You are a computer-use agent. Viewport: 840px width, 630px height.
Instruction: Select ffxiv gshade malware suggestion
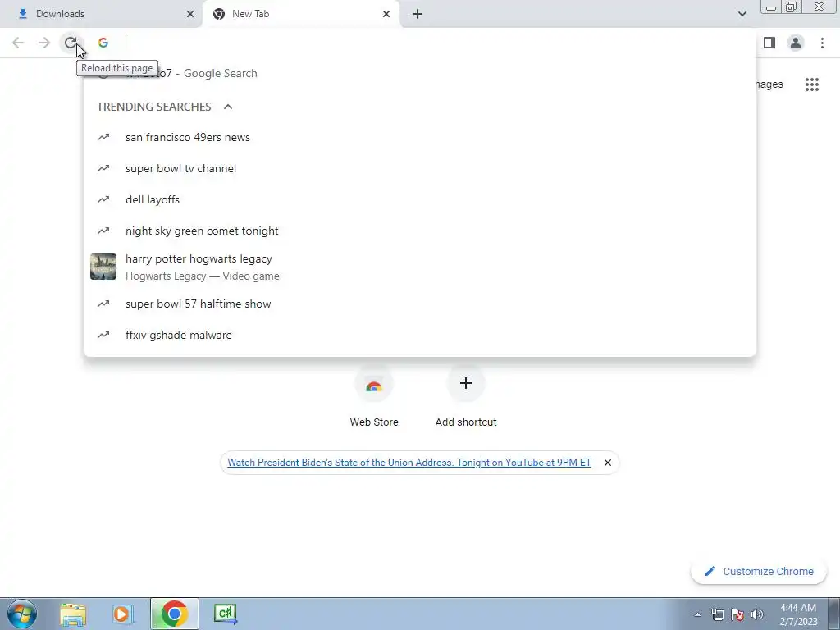(420, 335)
